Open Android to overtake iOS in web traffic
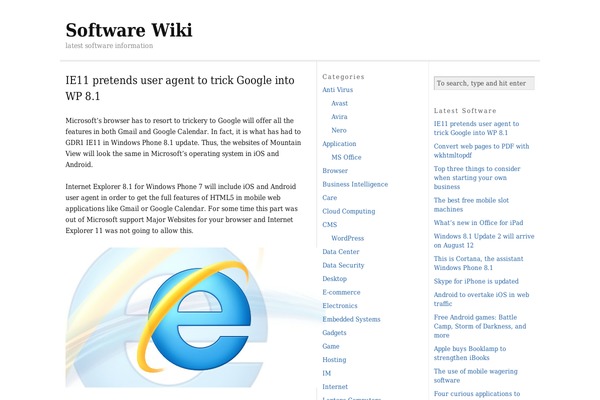The height and width of the screenshot is (400, 600). click(x=481, y=299)
